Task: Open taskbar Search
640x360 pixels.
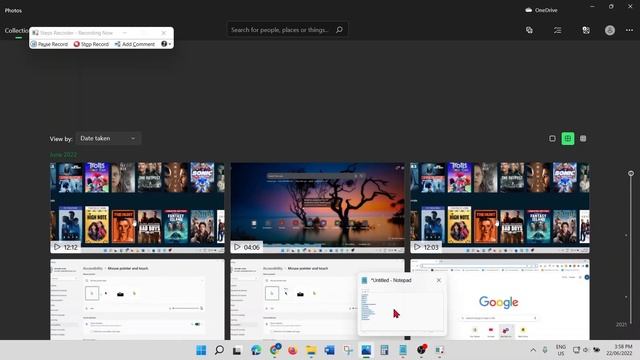Action: [219, 350]
